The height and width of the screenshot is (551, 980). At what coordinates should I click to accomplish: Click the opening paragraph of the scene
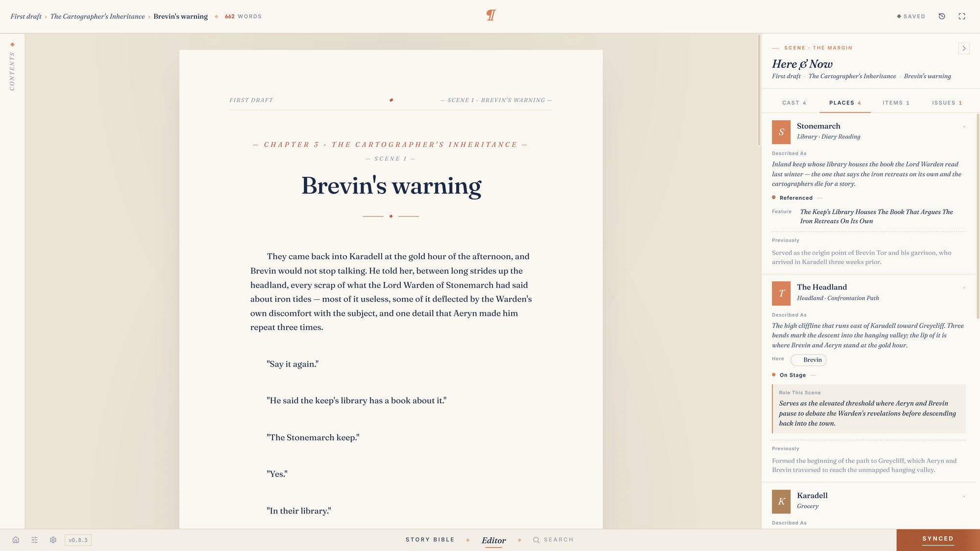[x=391, y=292]
